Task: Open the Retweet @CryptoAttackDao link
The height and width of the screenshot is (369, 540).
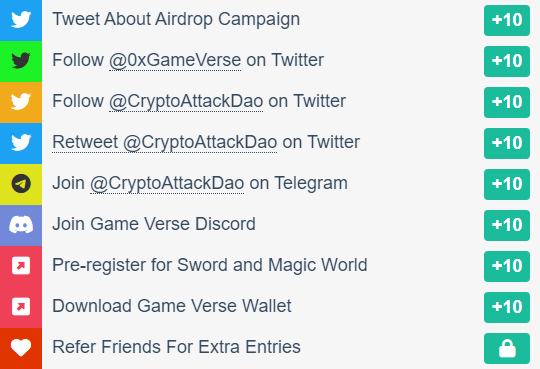Action: pyautogui.click(x=165, y=143)
